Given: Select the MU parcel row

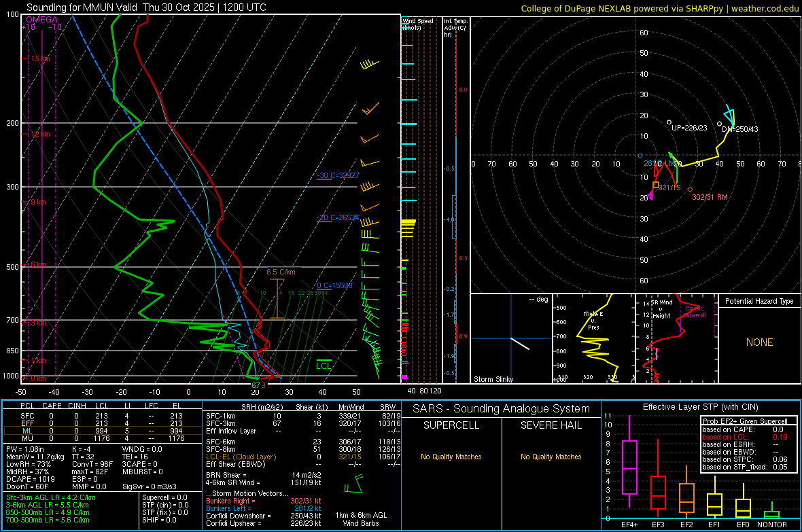Looking at the screenshot, I should pyautogui.click(x=103, y=438).
